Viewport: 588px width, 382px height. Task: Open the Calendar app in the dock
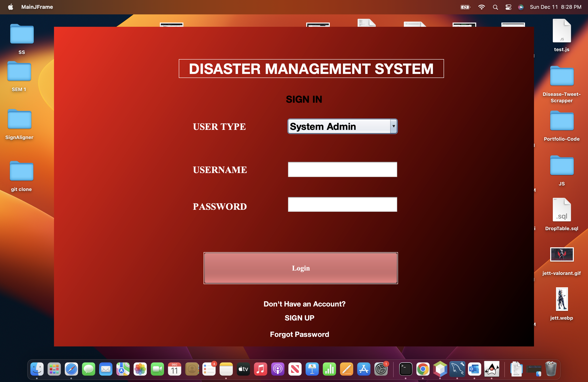click(174, 369)
